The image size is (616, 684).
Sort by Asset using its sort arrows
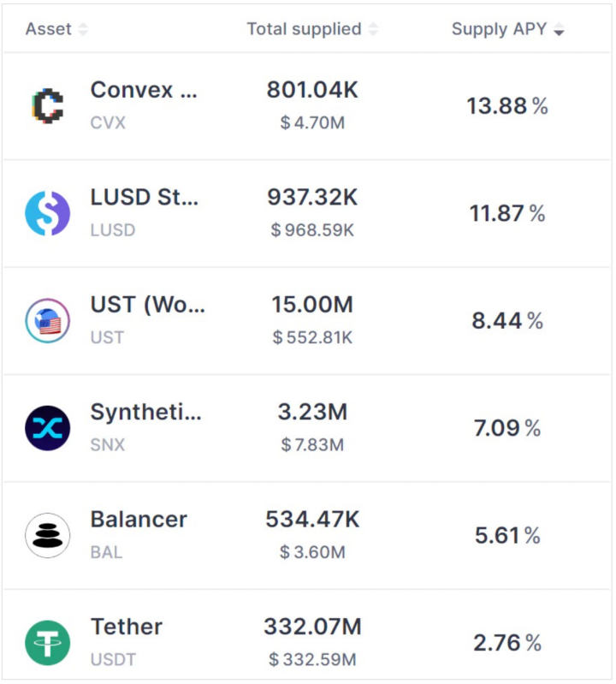[83, 29]
